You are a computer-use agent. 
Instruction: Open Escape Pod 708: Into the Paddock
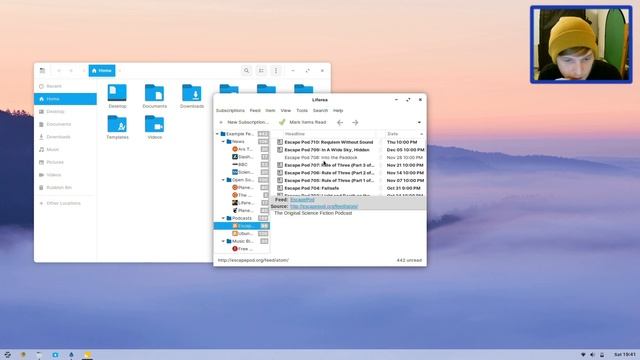(321, 158)
